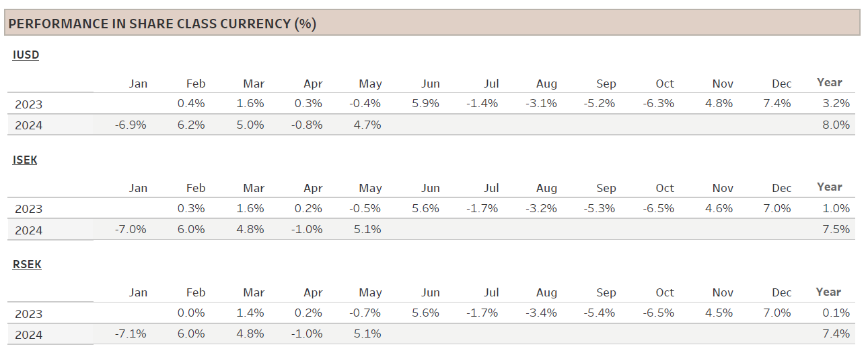Select ISEK 2024 yearly return 7.5%
This screenshot has height=351, width=868.
(837, 229)
